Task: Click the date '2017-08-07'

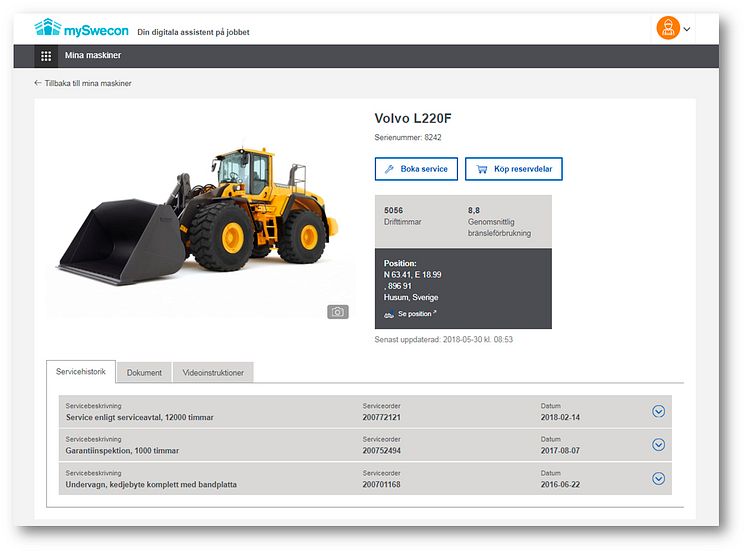Action: point(560,451)
